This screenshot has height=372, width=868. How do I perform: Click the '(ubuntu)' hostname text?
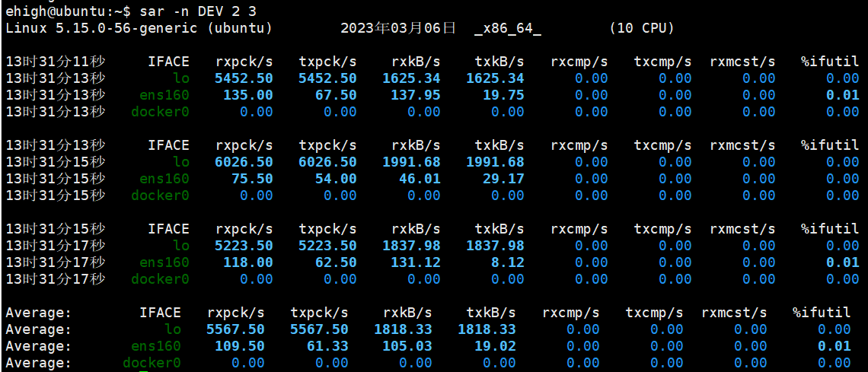pyautogui.click(x=239, y=28)
